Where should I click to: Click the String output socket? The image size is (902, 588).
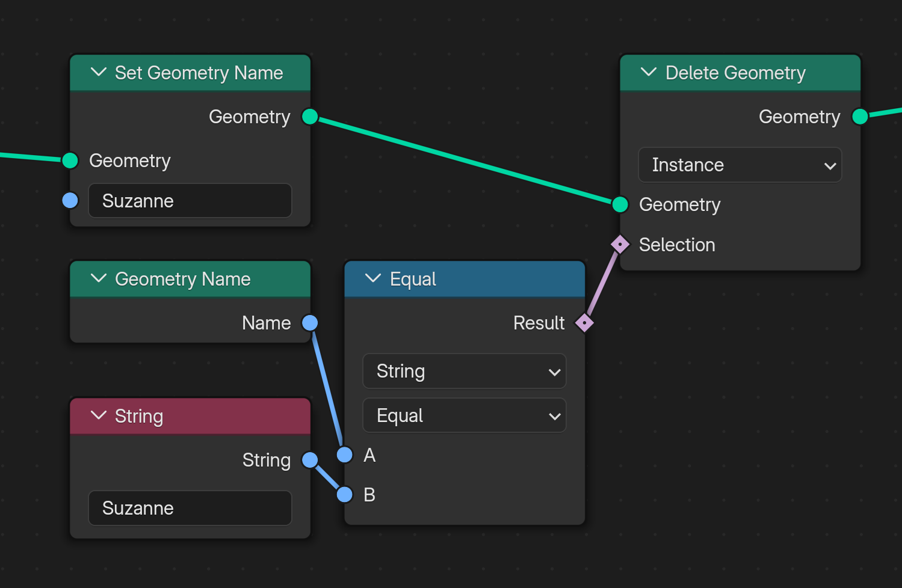[x=310, y=460]
